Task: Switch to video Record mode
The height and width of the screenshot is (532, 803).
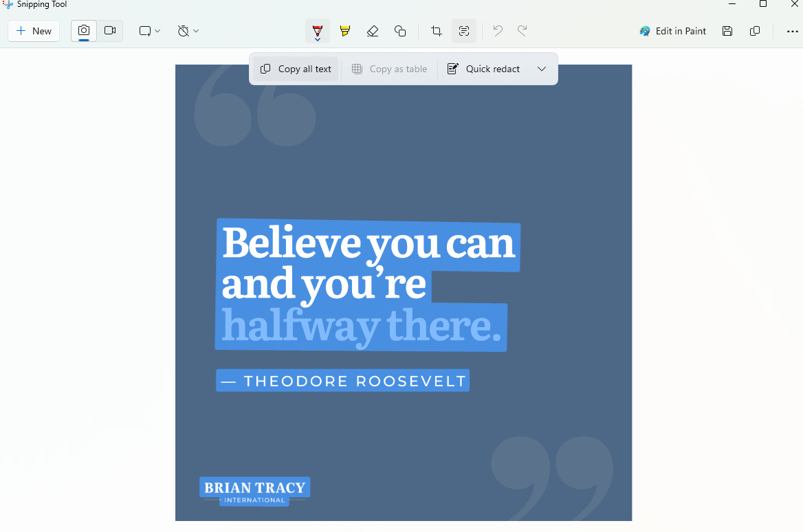Action: (110, 31)
